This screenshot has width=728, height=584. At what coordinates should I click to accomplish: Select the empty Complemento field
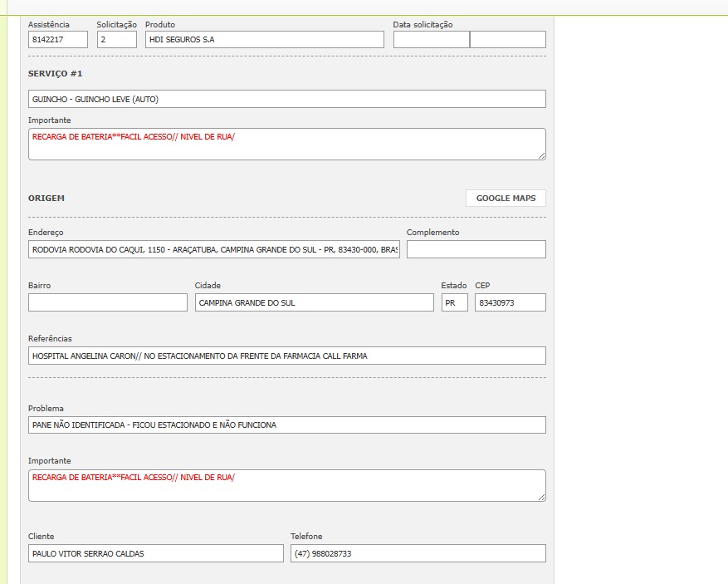(x=476, y=249)
